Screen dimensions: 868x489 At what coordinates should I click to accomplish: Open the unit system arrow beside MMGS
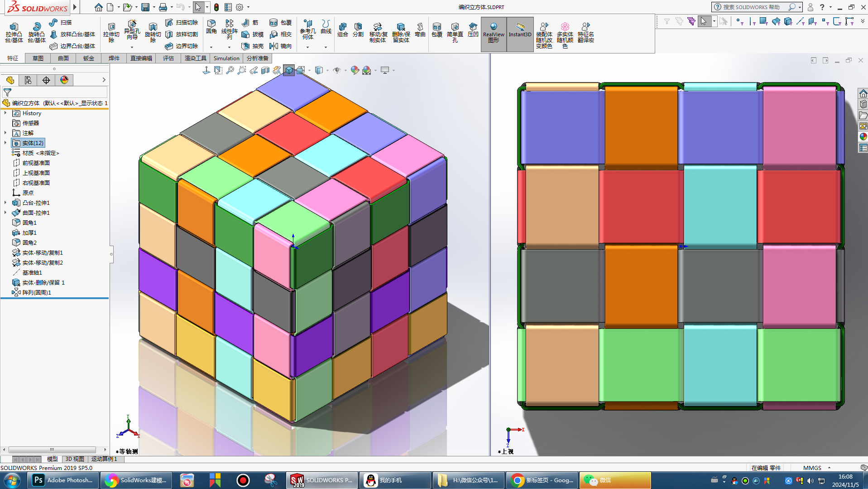coord(829,468)
